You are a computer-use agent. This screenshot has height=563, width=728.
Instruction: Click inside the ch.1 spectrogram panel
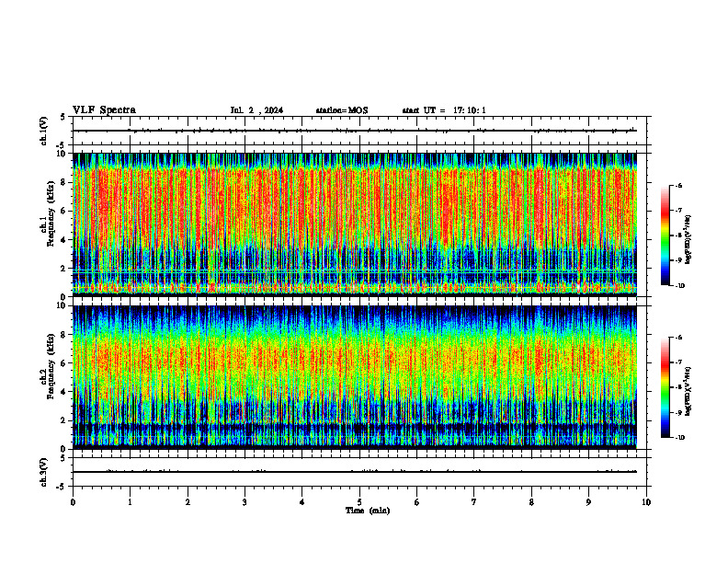[355, 224]
